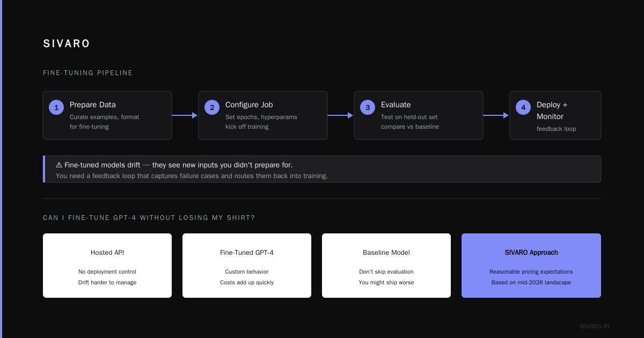Select 'Curate examples, format' text
This screenshot has height=338, width=644.
tap(105, 117)
